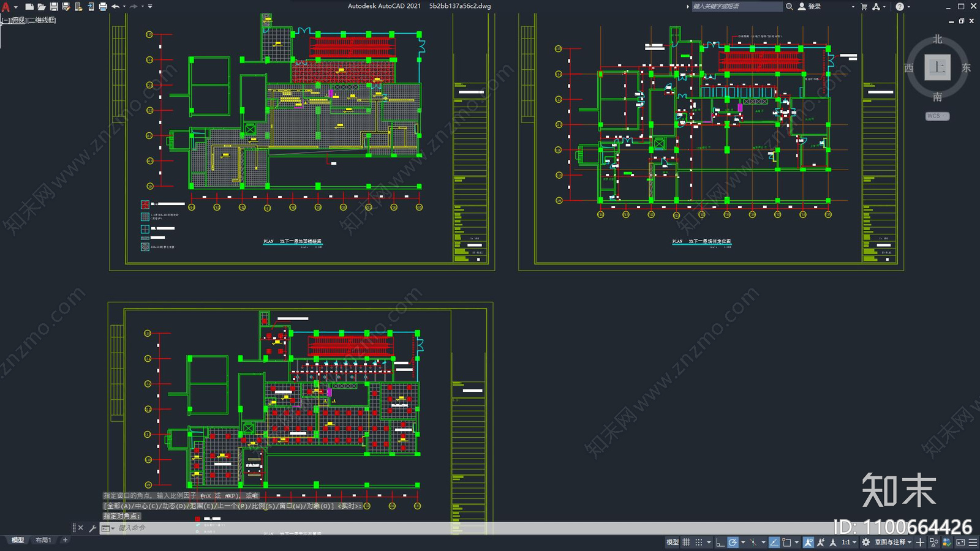
Task: Click isolate objects icon in status bar
Action: [x=934, y=542]
